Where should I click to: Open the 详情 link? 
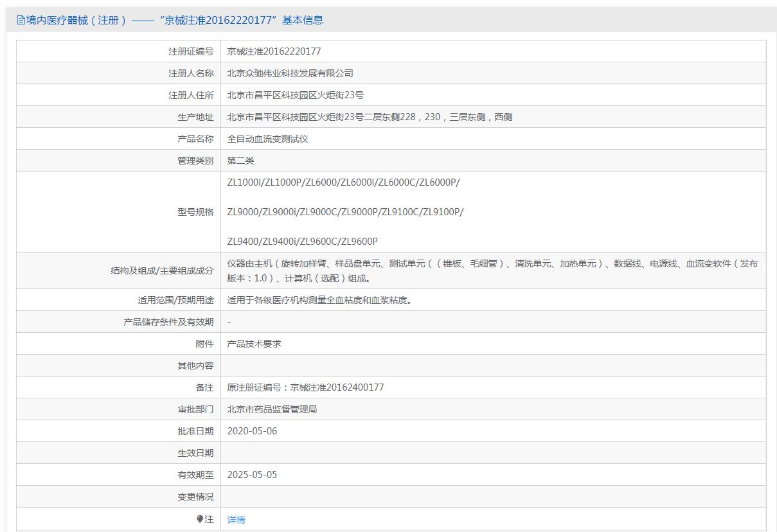[x=236, y=520]
